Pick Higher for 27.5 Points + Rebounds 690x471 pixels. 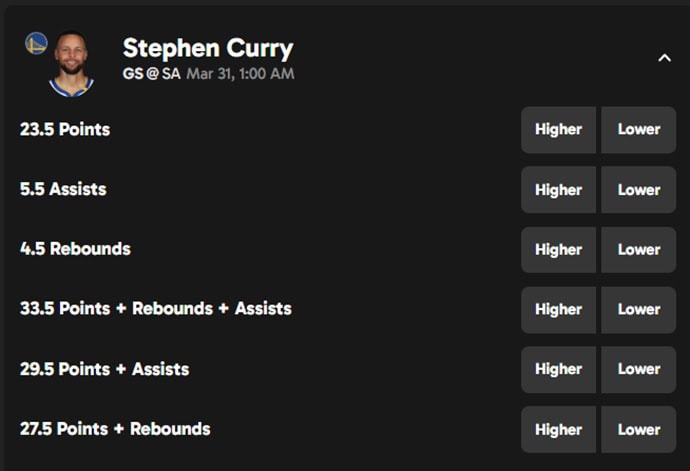(558, 429)
